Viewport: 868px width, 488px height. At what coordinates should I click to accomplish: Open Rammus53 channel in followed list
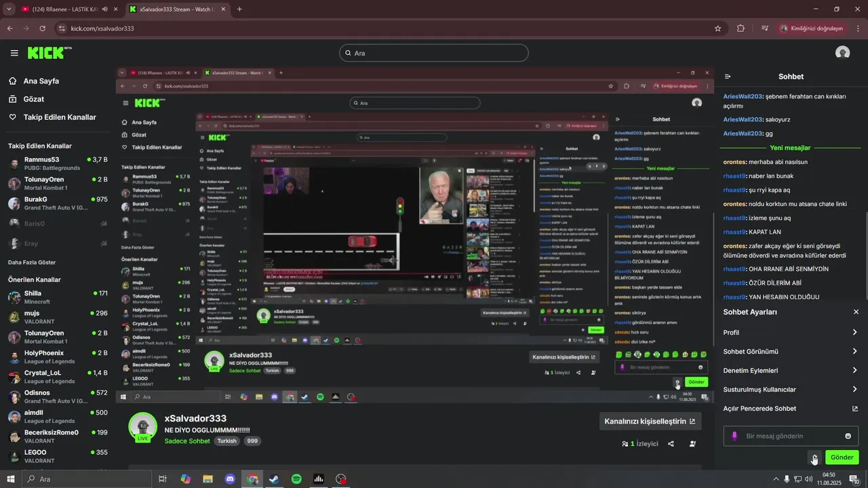click(58, 163)
